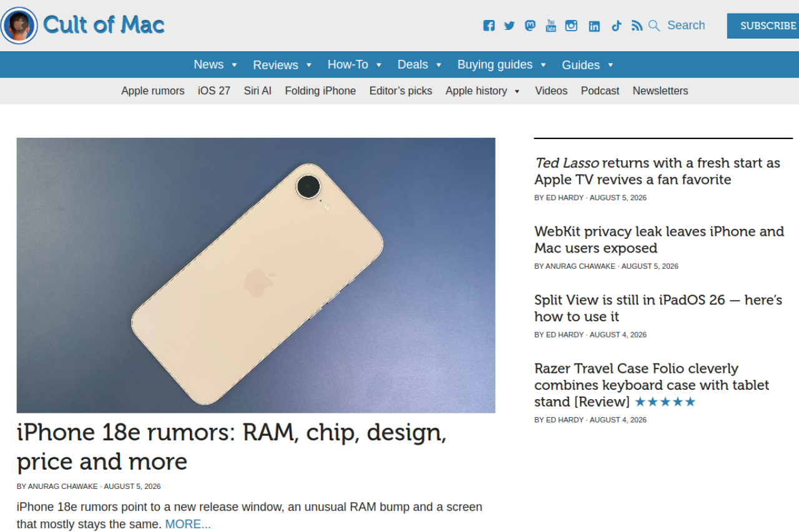
Task: Open the Folding iPhone section
Action: pyautogui.click(x=320, y=91)
